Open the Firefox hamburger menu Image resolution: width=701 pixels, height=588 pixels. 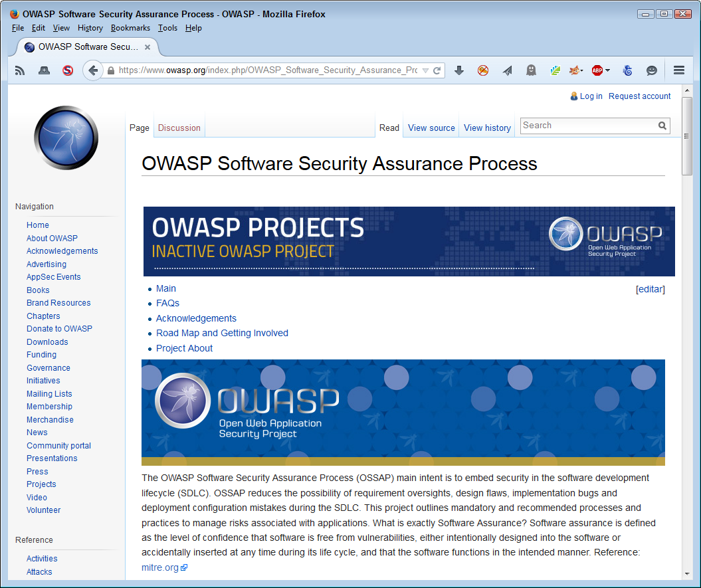point(678,70)
